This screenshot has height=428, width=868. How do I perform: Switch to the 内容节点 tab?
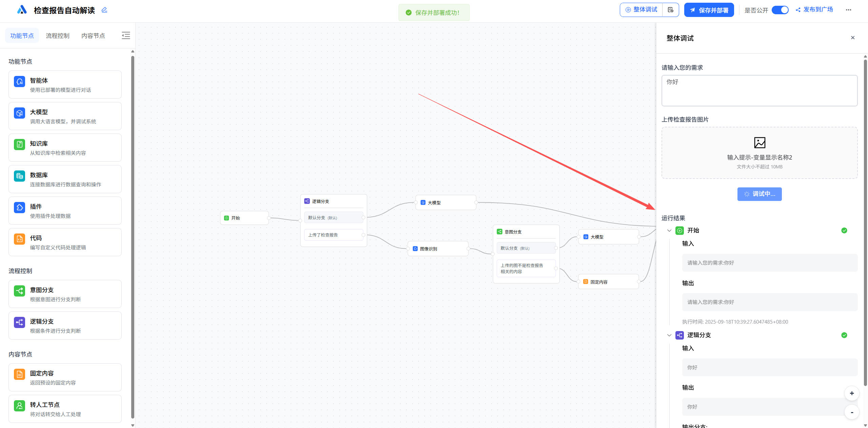93,36
